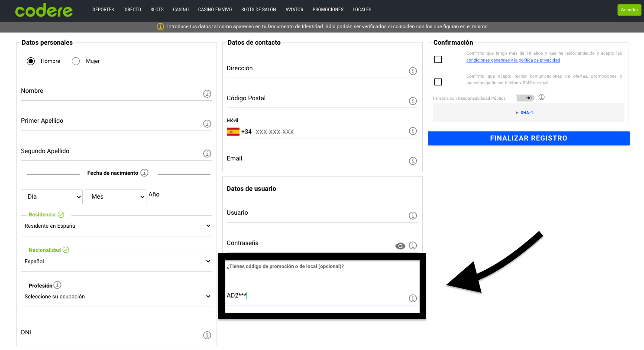Check the over-18 terms confirmation checkbox

click(438, 59)
